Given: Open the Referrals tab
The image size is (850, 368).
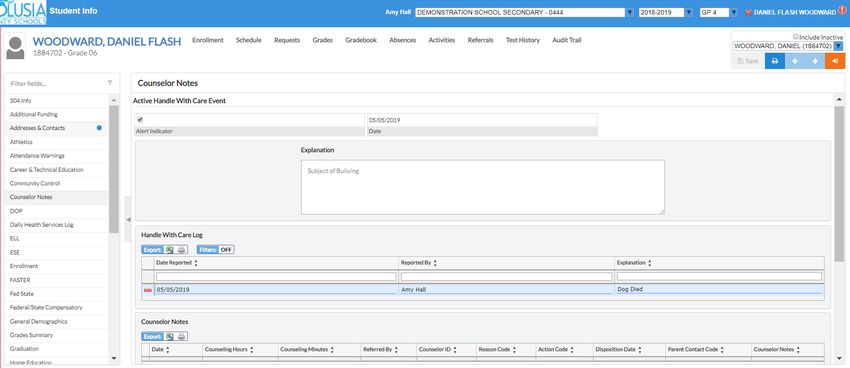Looking at the screenshot, I should (480, 40).
